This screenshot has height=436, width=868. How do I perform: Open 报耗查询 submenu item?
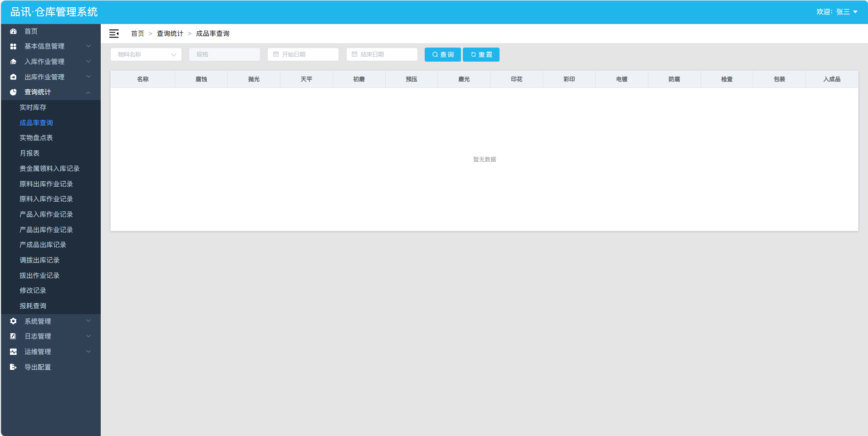[x=51, y=306]
